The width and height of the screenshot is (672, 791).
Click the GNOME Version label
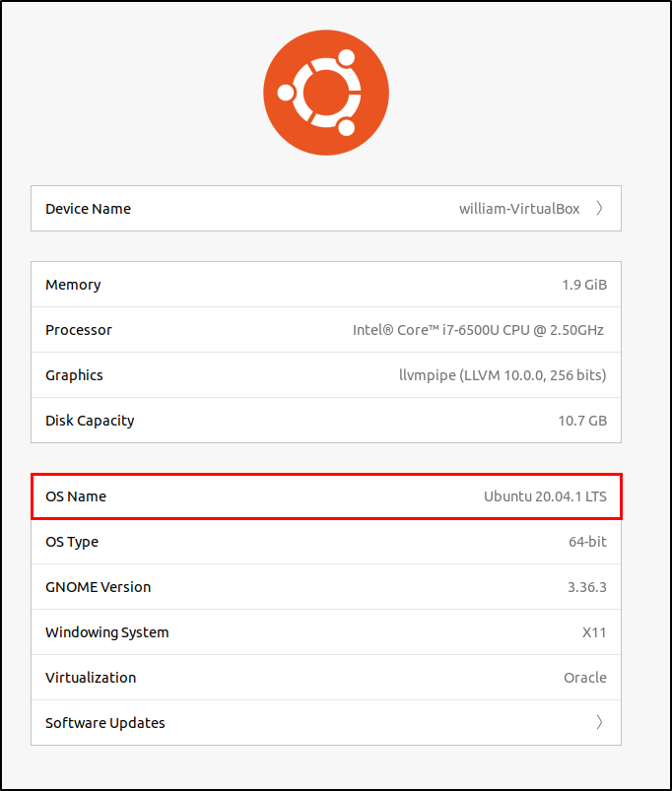(x=98, y=587)
